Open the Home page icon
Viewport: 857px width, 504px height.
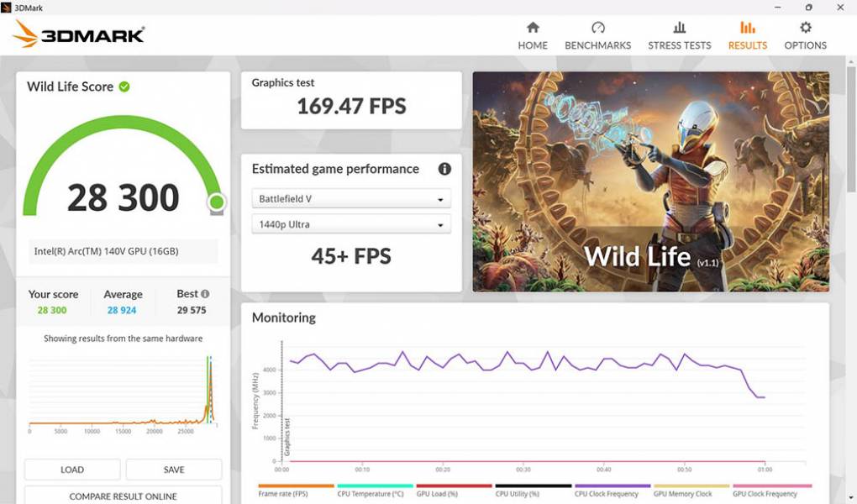point(533,28)
